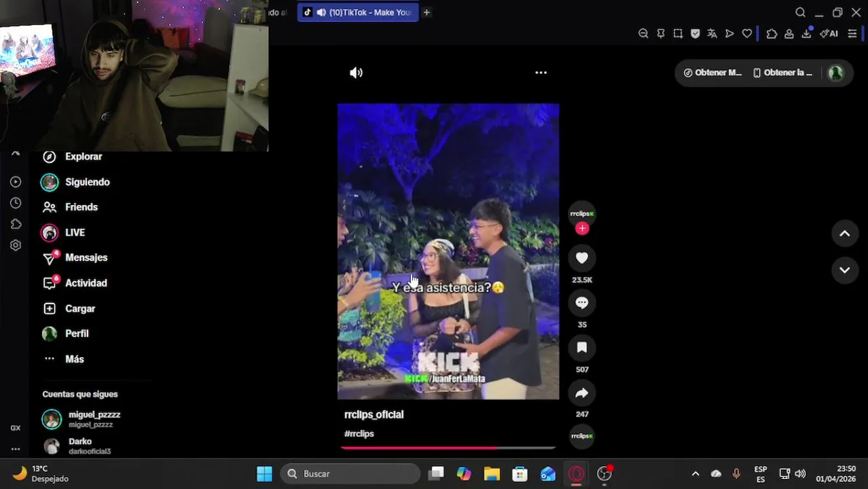Open extensions cube in Opera sidebar
The height and width of the screenshot is (489, 868).
point(16,224)
